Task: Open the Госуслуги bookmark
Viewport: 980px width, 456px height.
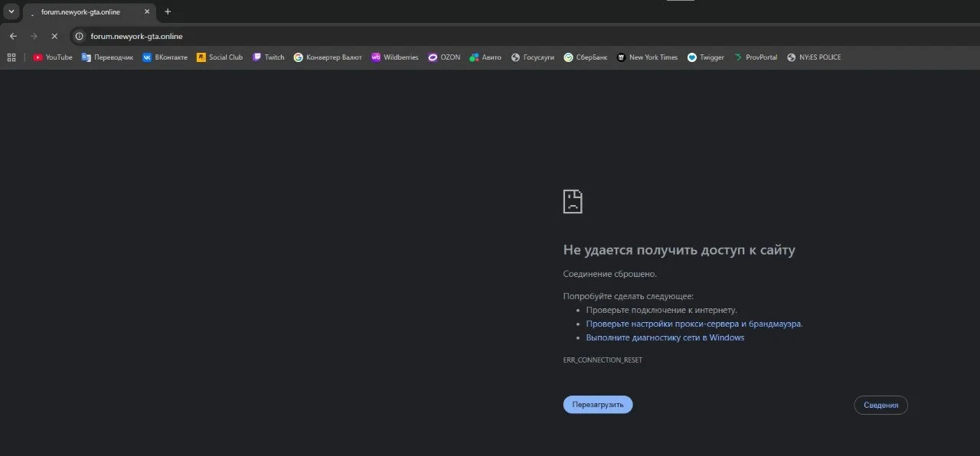Action: click(x=532, y=57)
